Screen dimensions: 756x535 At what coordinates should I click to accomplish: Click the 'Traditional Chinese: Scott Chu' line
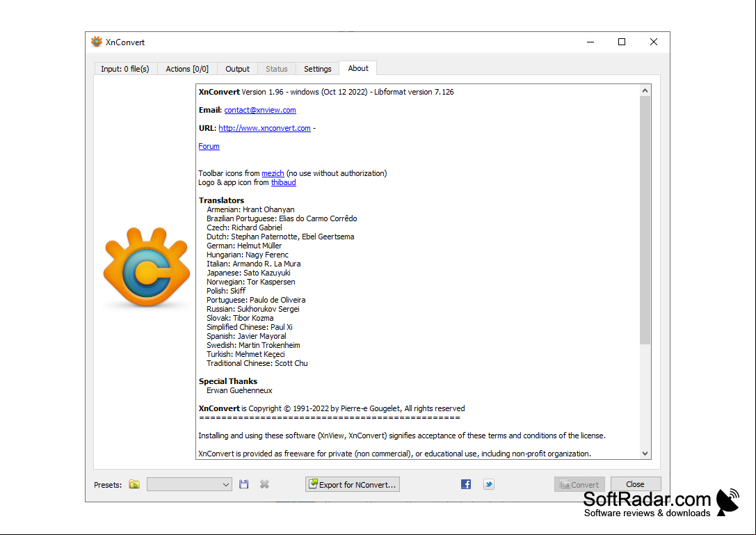[257, 363]
